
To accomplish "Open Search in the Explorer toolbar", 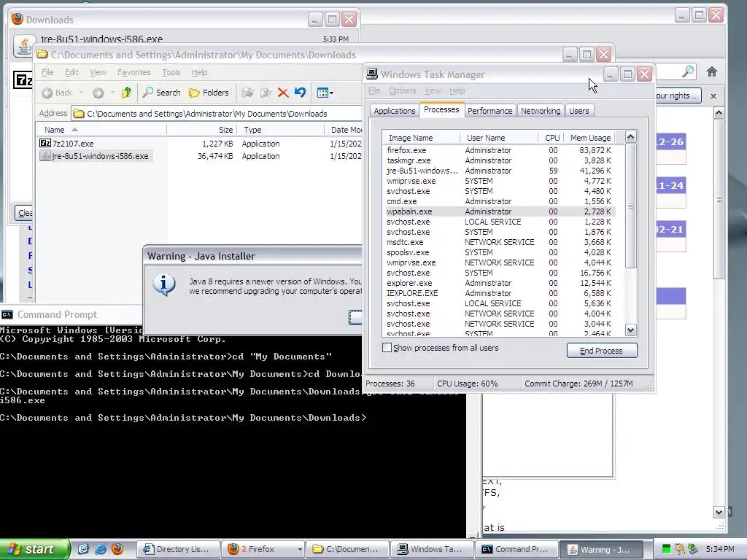I will pos(162,93).
